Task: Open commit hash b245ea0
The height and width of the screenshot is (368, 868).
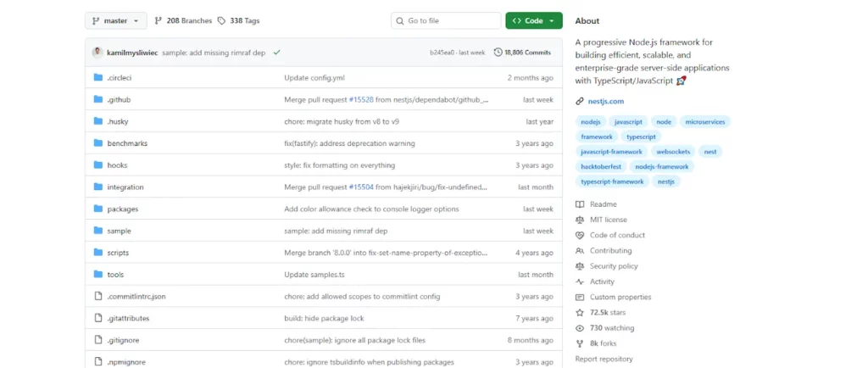Action: click(x=442, y=53)
